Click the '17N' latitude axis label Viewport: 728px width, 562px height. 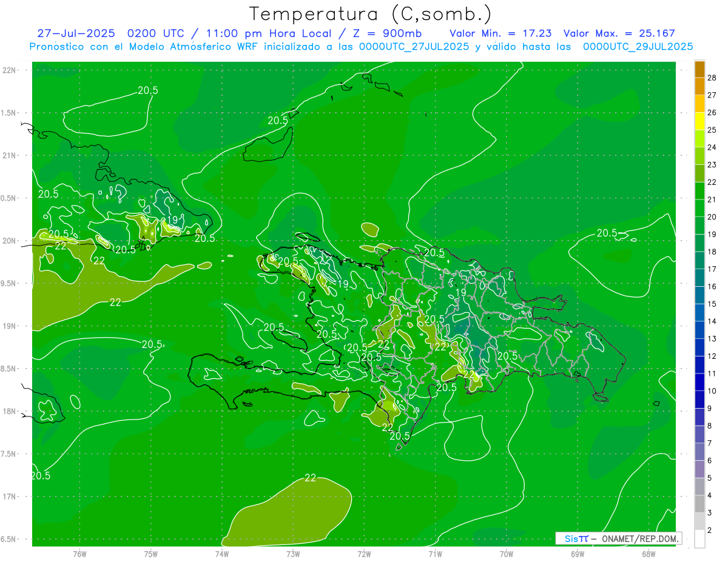tap(8, 497)
